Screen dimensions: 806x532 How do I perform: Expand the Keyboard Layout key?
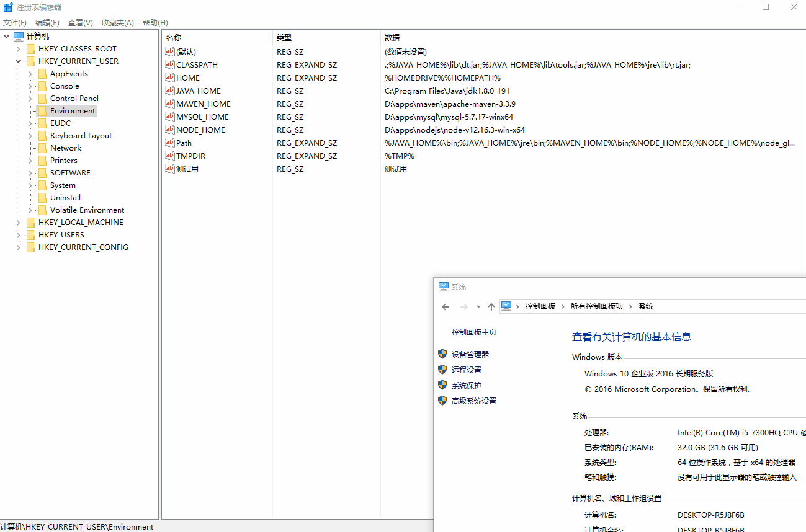pos(30,136)
